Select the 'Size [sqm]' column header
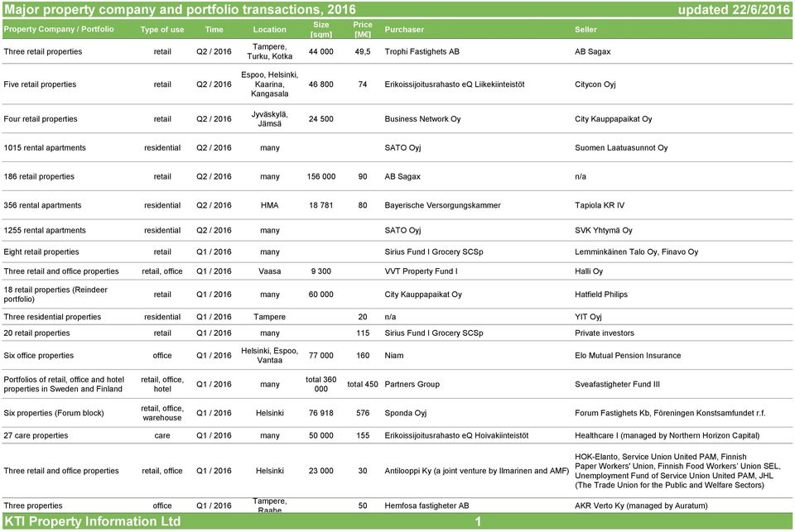This screenshot has height=532, width=795. point(321,30)
